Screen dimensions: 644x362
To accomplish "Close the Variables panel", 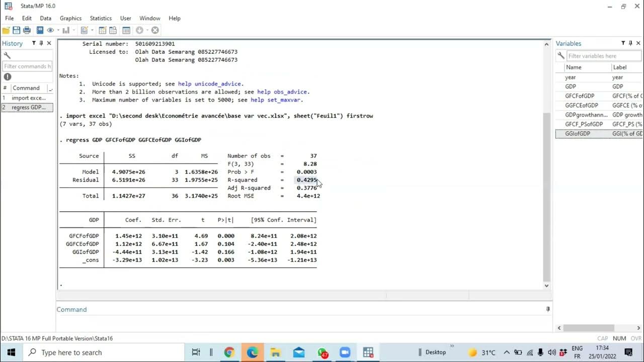I will pos(638,43).
